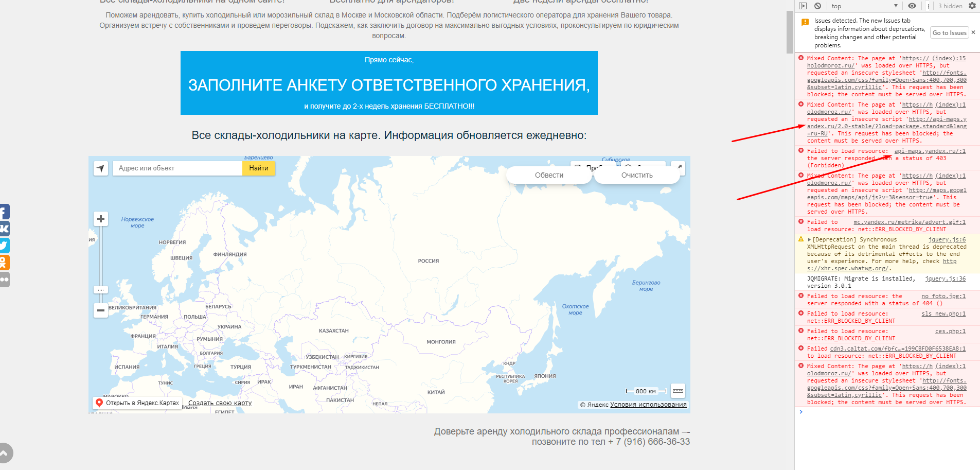
Task: Click the yellow warning icon beside Deprecation message
Action: [801, 239]
